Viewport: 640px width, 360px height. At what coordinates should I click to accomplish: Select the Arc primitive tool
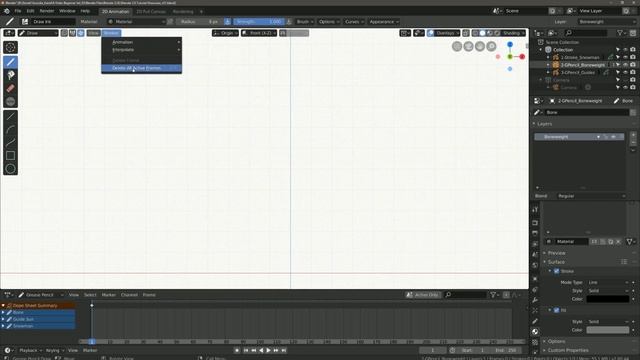tap(11, 130)
